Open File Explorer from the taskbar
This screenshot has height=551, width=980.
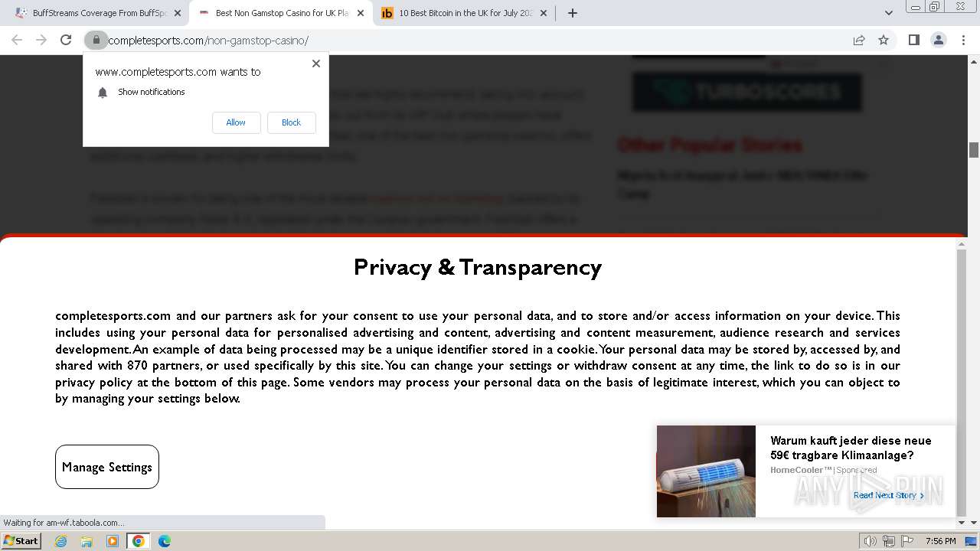[x=87, y=541]
